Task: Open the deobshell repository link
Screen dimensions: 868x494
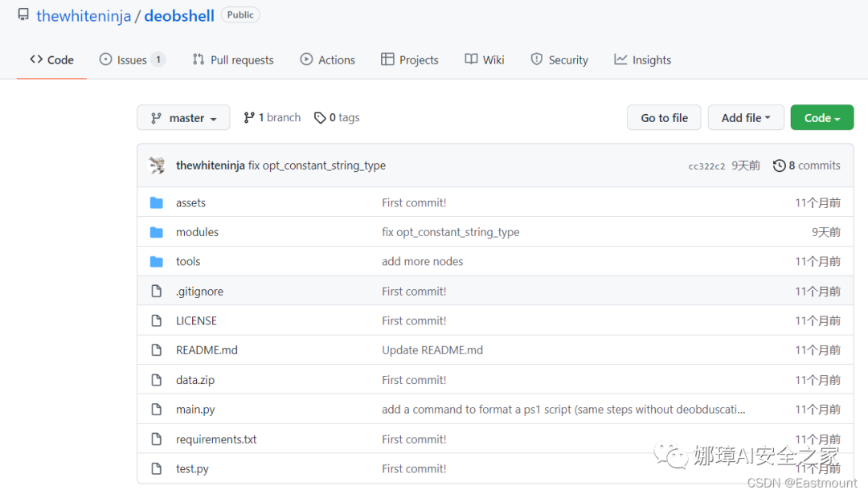Action: [178, 16]
